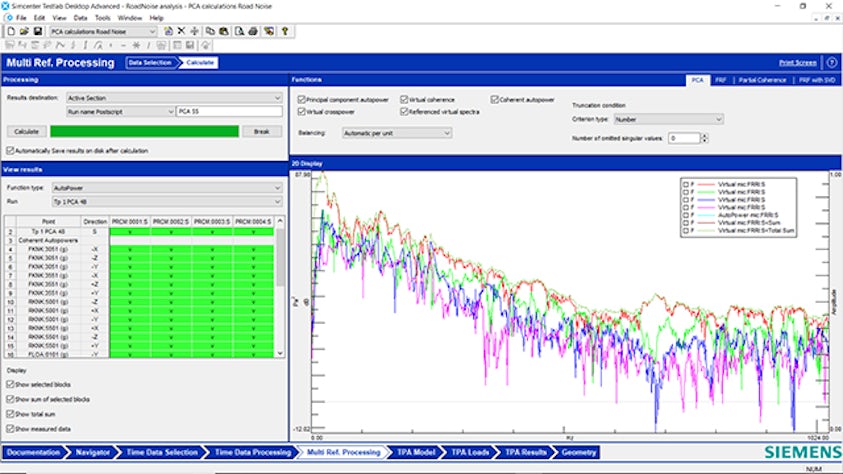Image resolution: width=843 pixels, height=474 pixels.
Task: Click the New project toolbar icon
Action: pyautogui.click(x=11, y=32)
